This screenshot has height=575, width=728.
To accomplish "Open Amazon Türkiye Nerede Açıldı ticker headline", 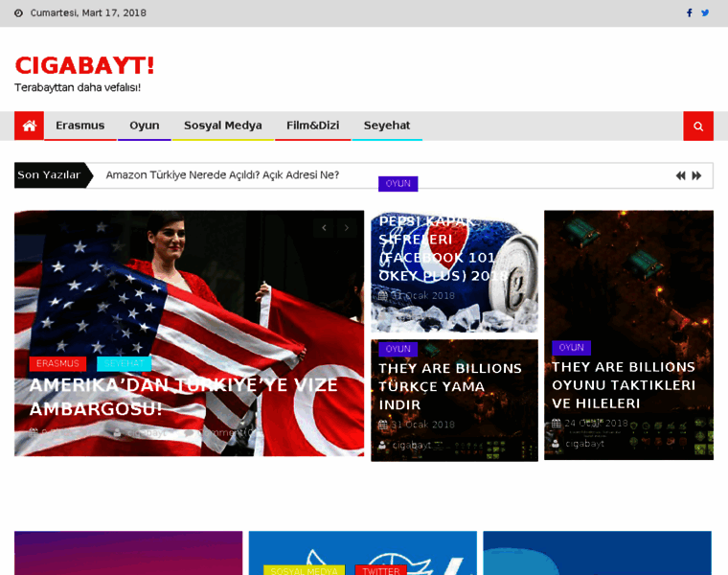I will click(x=222, y=175).
